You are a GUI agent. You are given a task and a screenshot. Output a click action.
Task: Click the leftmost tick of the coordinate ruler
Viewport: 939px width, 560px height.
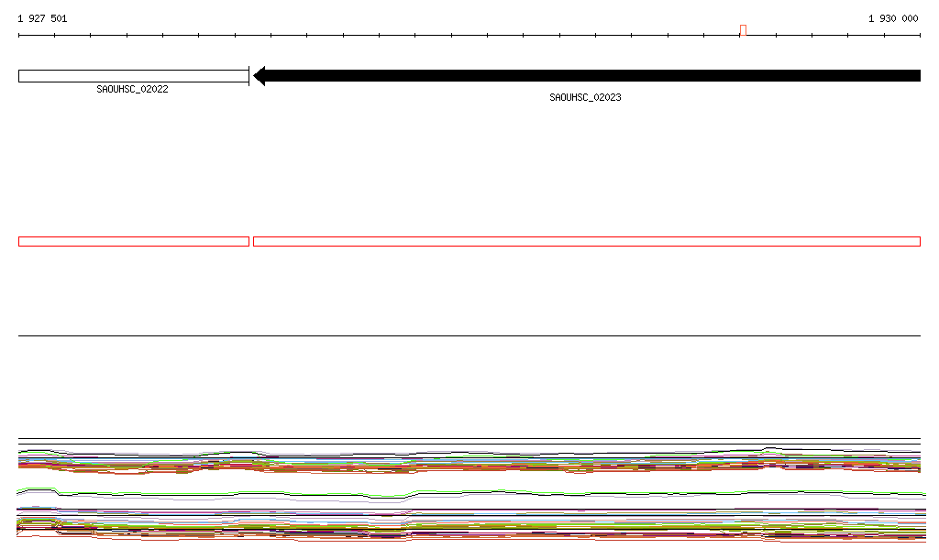pos(18,36)
